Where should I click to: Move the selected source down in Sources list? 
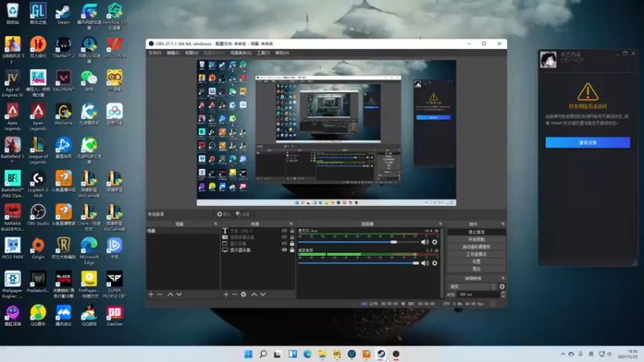coord(263,294)
